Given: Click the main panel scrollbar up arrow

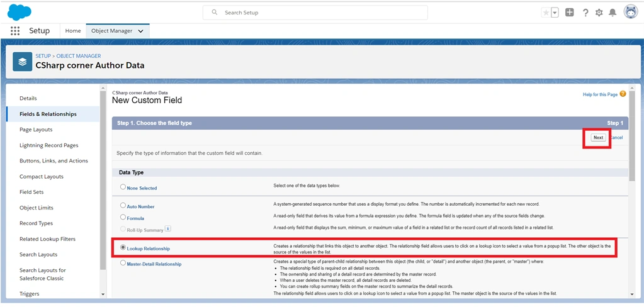Looking at the screenshot, I should 632,87.
